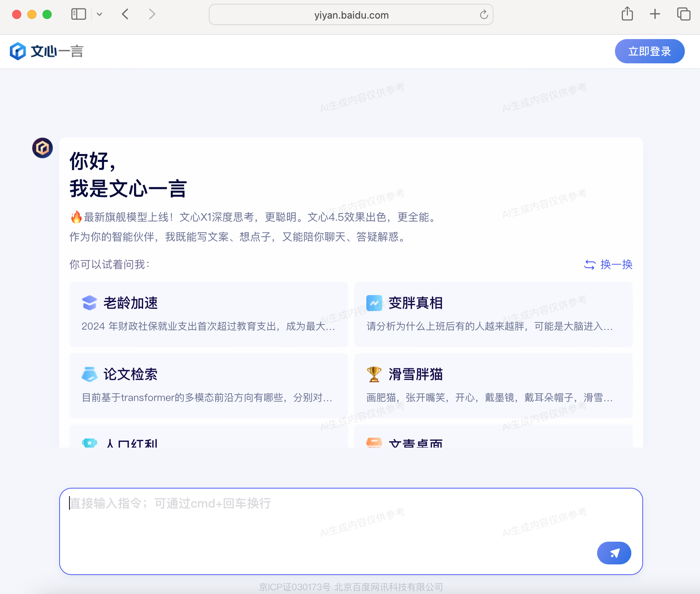
Task: Click the 换一换 refresh suggestions link
Action: click(608, 264)
